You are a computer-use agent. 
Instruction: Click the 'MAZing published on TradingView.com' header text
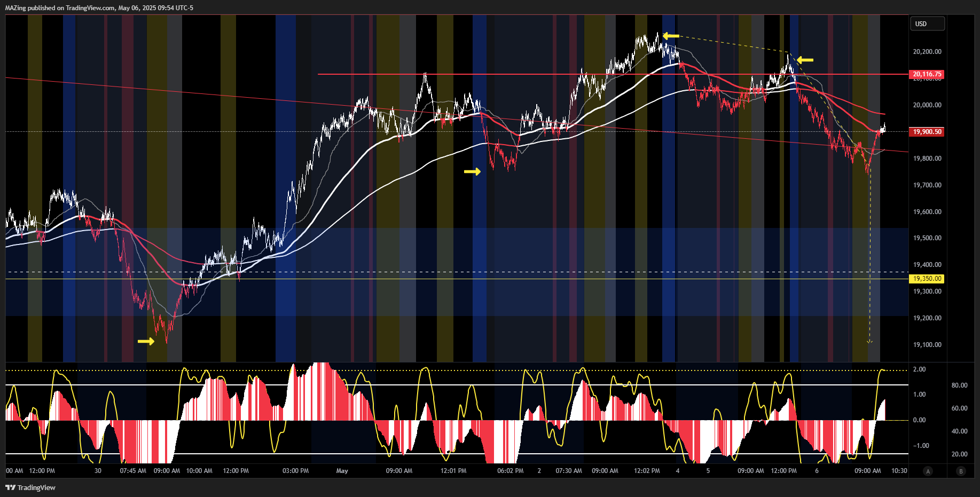tap(59, 8)
